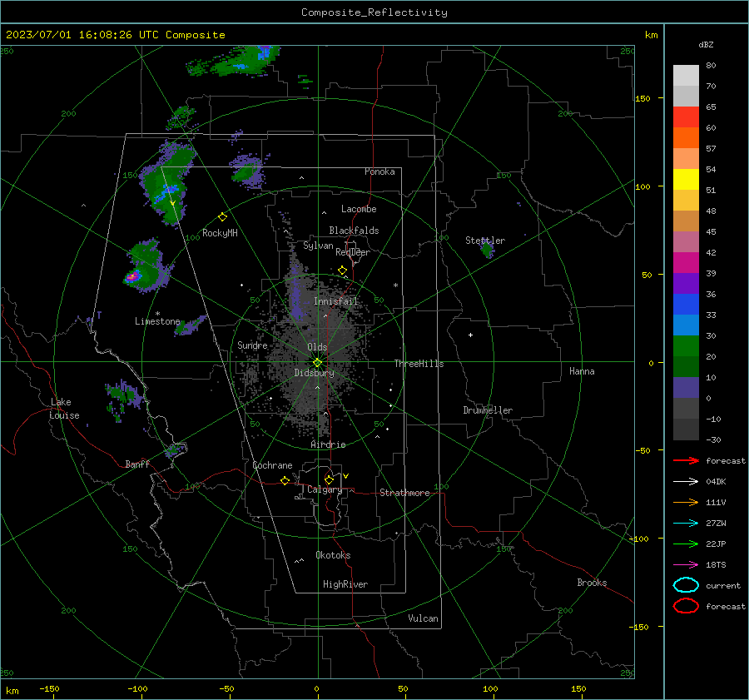Viewport: 749px width, 700px height.
Task: Click the yellow radar center marker at Didsbury
Action: point(318,363)
